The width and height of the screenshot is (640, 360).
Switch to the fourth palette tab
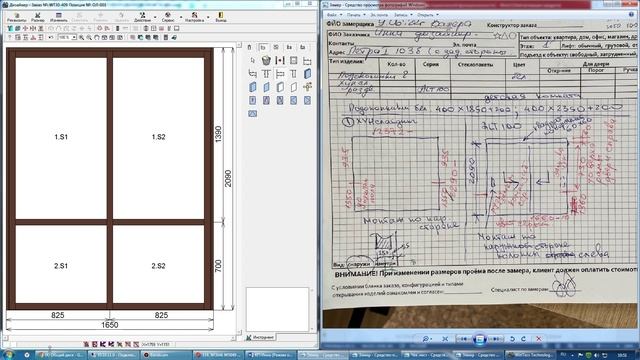click(289, 47)
